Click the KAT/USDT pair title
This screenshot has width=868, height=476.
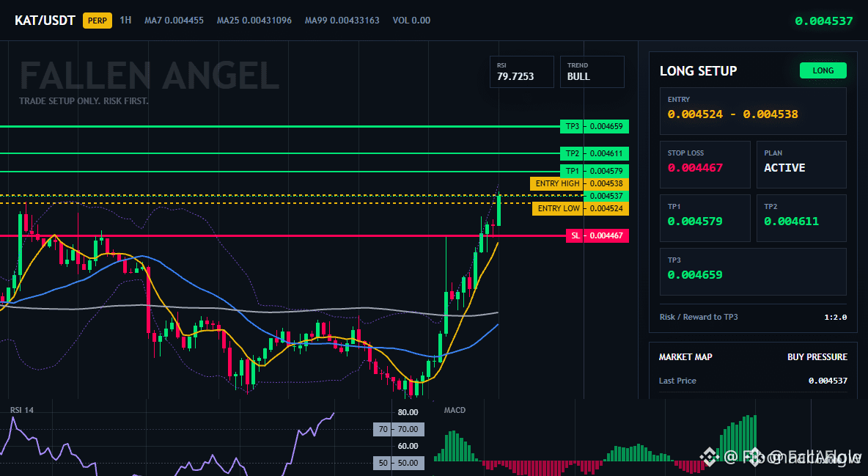[x=45, y=21]
